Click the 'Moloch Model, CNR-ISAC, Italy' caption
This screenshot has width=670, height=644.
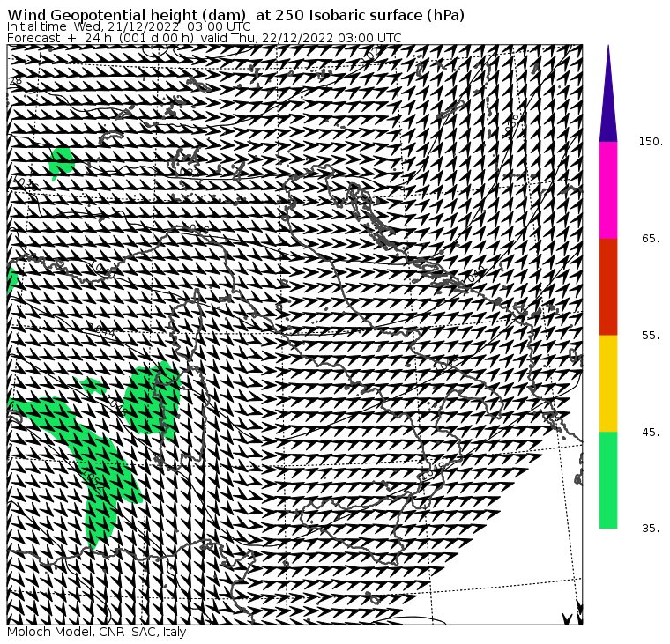[x=97, y=632]
